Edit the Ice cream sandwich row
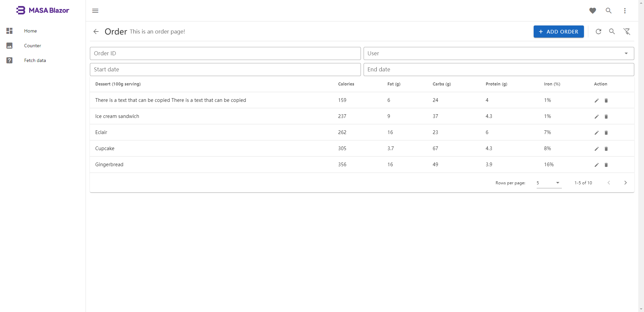 597,117
